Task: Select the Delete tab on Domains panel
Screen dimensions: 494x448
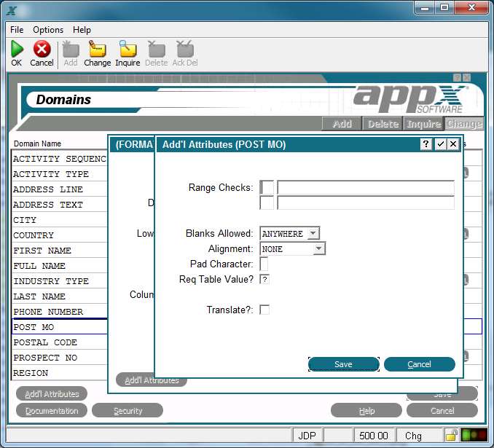Action: 383,124
